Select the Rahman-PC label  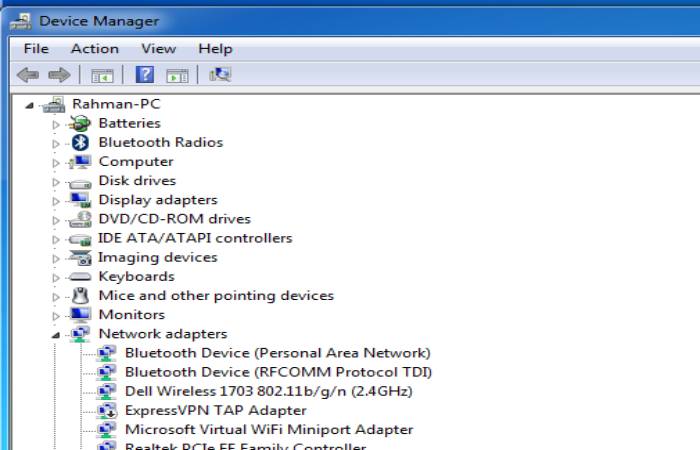(116, 104)
